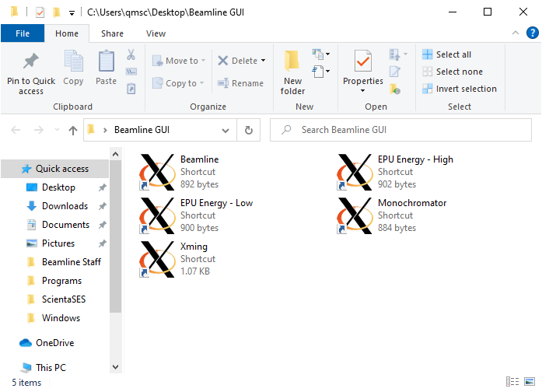Switch to the View tab
This screenshot has height=392, width=542.
tap(156, 33)
